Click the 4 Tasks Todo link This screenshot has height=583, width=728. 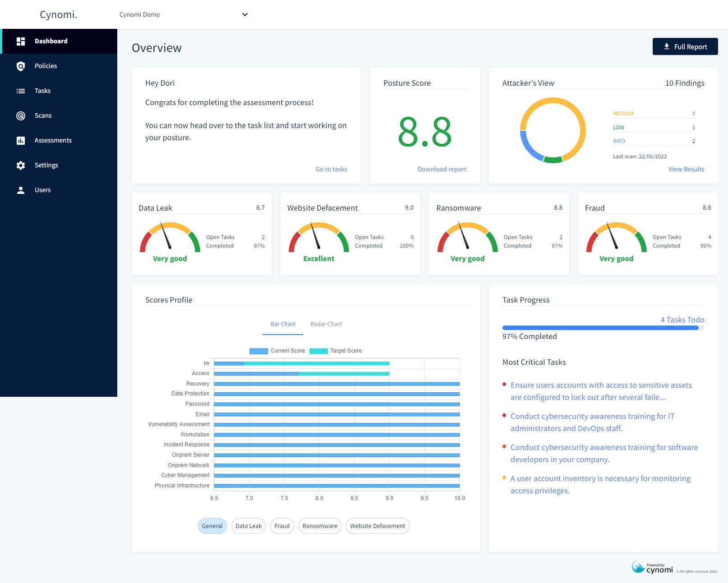pyautogui.click(x=682, y=320)
